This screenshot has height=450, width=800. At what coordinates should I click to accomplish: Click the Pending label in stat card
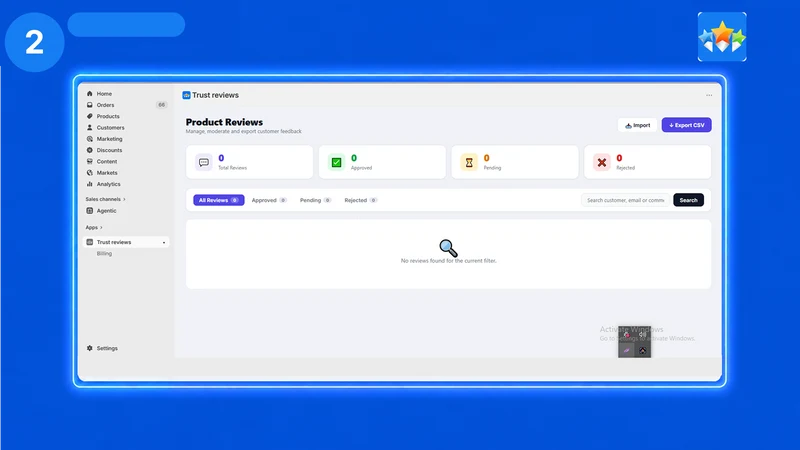point(492,168)
